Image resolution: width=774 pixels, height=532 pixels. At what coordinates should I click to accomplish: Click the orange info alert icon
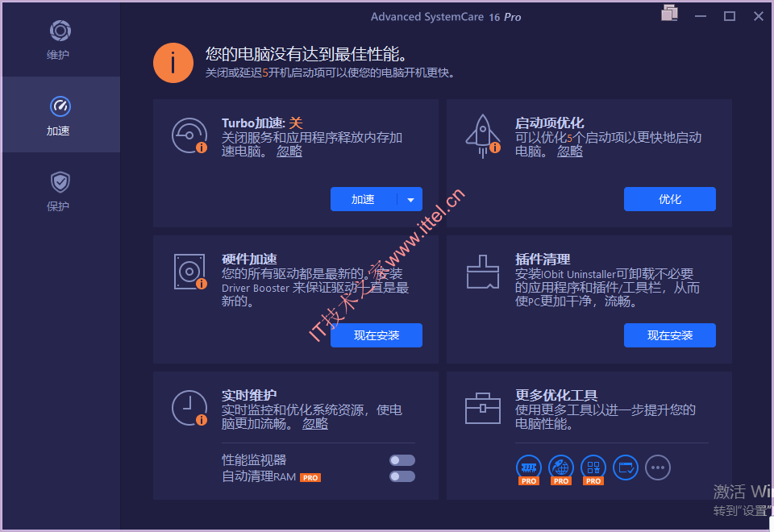coord(173,63)
